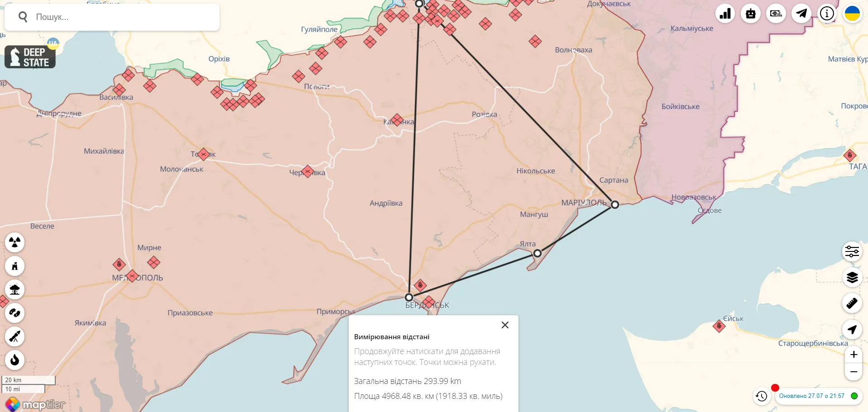Viewport: 868px width, 412px height.
Task: Toggle the fortress tower layer button
Action: pyautogui.click(x=14, y=266)
